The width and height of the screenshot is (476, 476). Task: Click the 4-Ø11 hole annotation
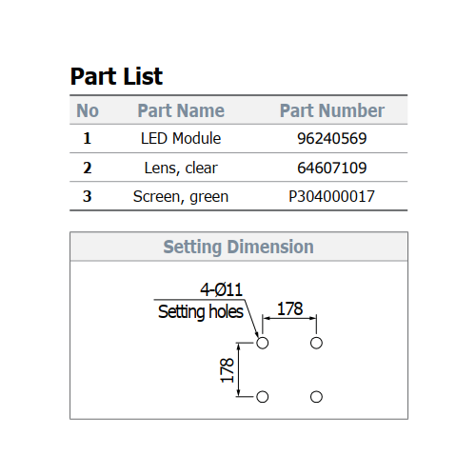click(x=221, y=289)
